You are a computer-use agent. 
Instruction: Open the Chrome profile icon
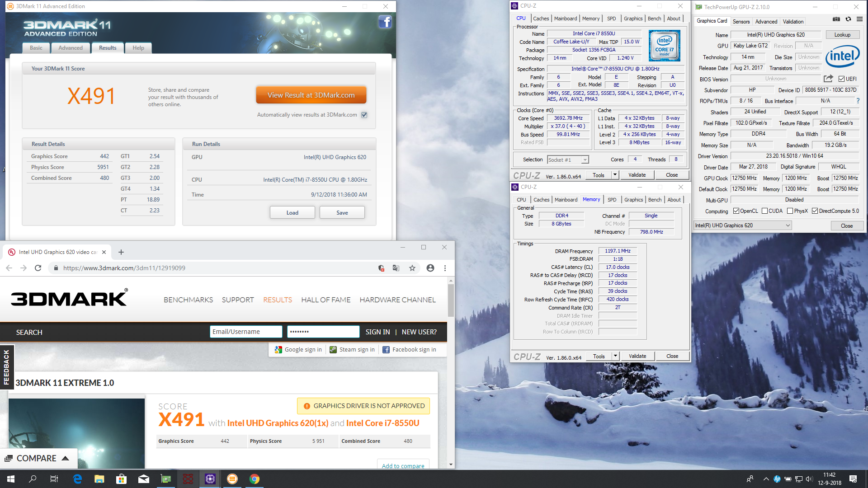(430, 268)
